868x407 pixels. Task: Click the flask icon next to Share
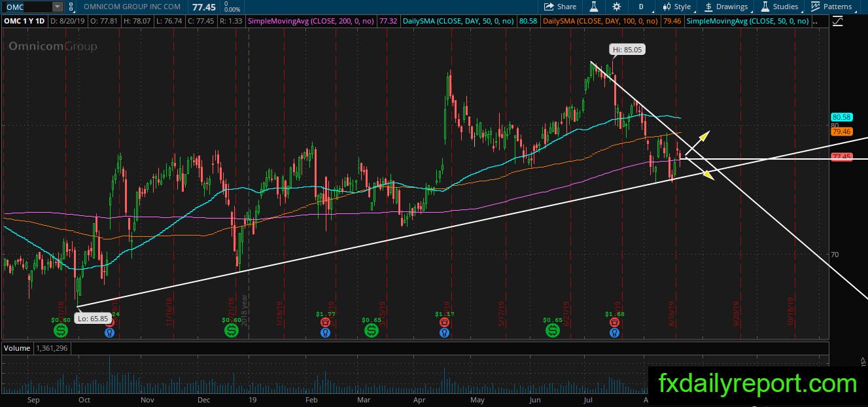(x=595, y=7)
